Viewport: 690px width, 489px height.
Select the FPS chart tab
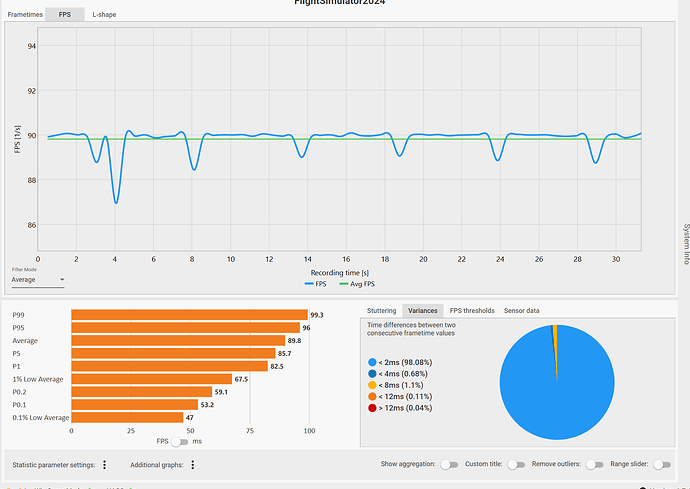point(65,15)
